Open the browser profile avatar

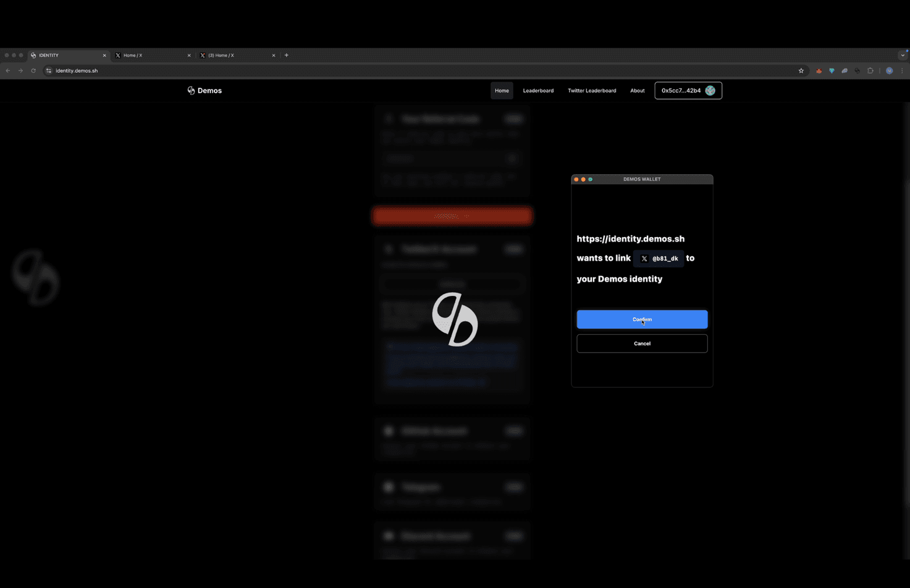click(890, 70)
